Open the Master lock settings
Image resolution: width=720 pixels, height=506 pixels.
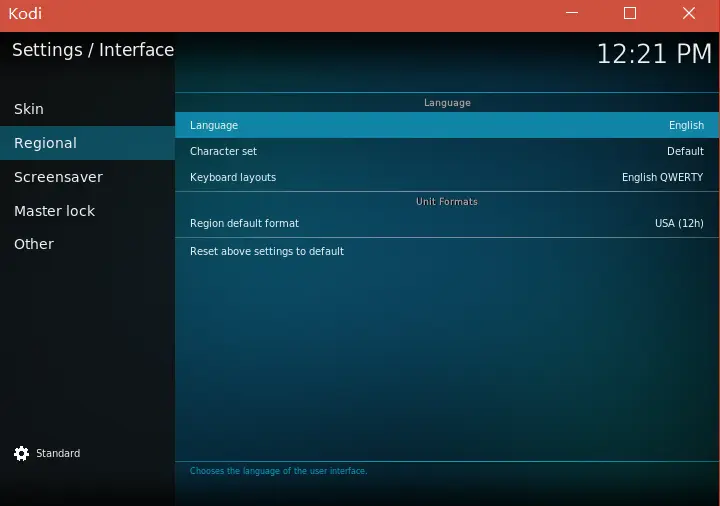(x=54, y=211)
